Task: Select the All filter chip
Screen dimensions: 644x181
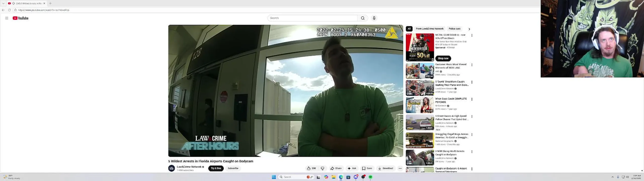Action: click(409, 29)
